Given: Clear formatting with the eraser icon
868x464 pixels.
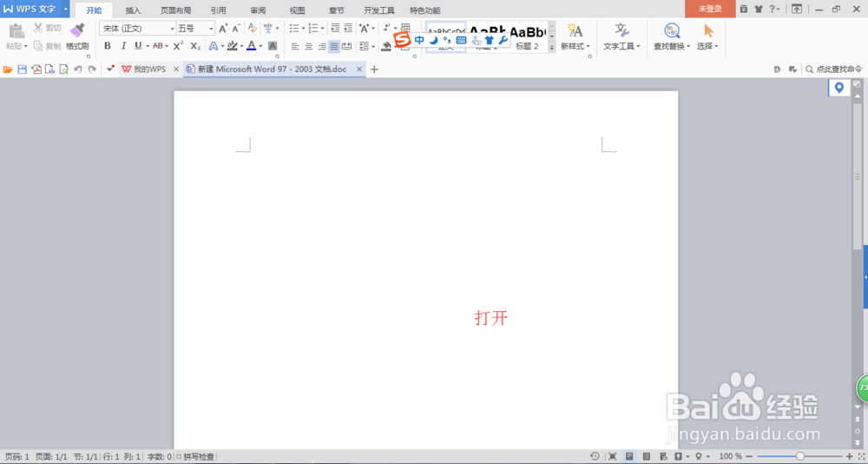Looking at the screenshot, I should pyautogui.click(x=253, y=29).
